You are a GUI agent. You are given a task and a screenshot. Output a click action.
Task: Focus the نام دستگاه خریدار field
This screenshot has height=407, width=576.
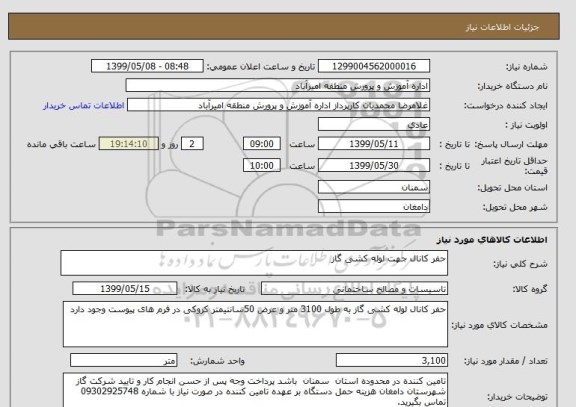tap(278, 86)
